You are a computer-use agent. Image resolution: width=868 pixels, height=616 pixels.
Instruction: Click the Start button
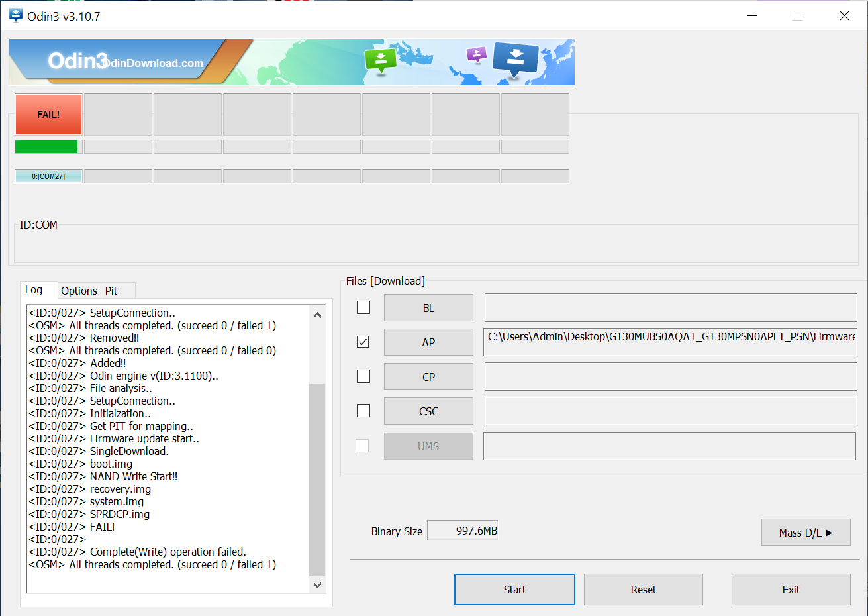pyautogui.click(x=514, y=590)
